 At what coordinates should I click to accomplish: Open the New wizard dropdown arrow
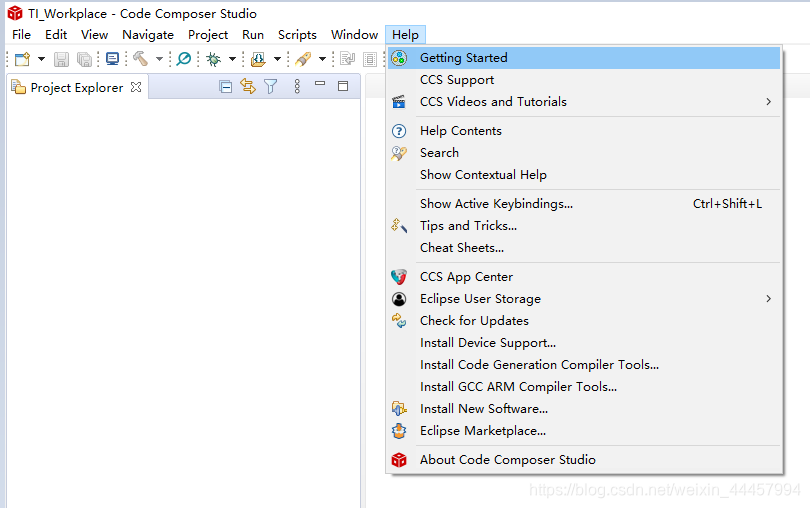(x=41, y=59)
